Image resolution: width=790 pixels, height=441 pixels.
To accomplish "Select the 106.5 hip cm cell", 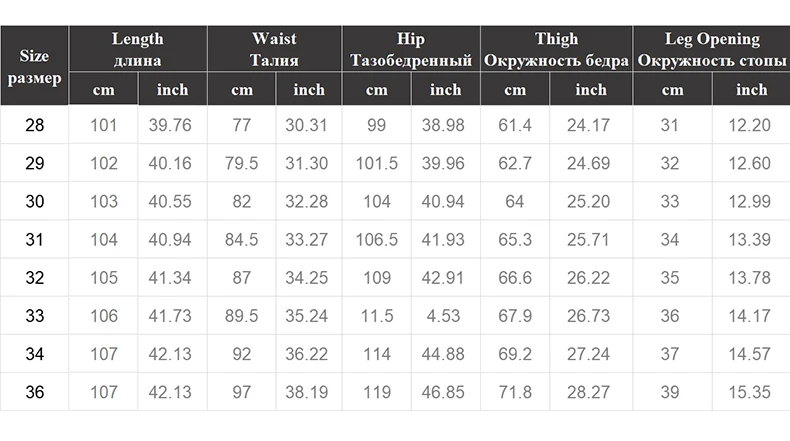I will point(377,240).
